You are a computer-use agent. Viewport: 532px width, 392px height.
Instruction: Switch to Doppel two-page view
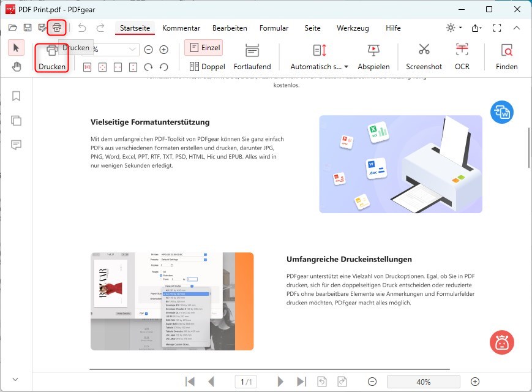point(207,66)
